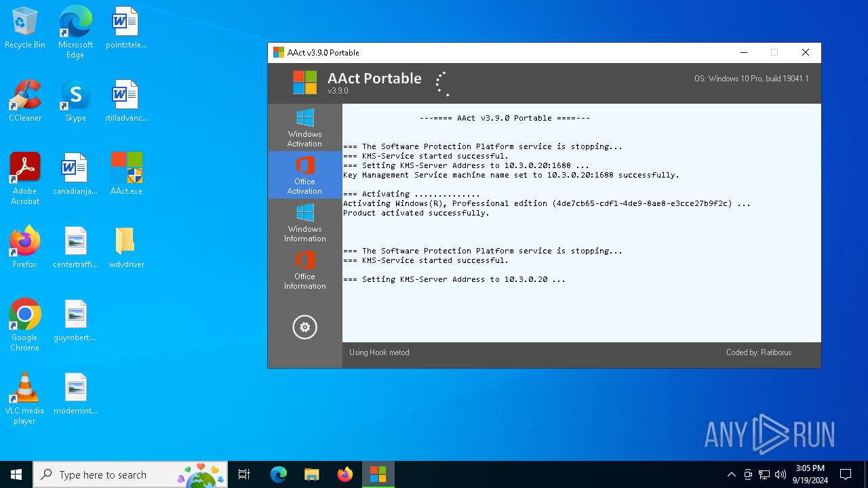Open volume control tray icon
The height and width of the screenshot is (488, 868).
(x=781, y=474)
